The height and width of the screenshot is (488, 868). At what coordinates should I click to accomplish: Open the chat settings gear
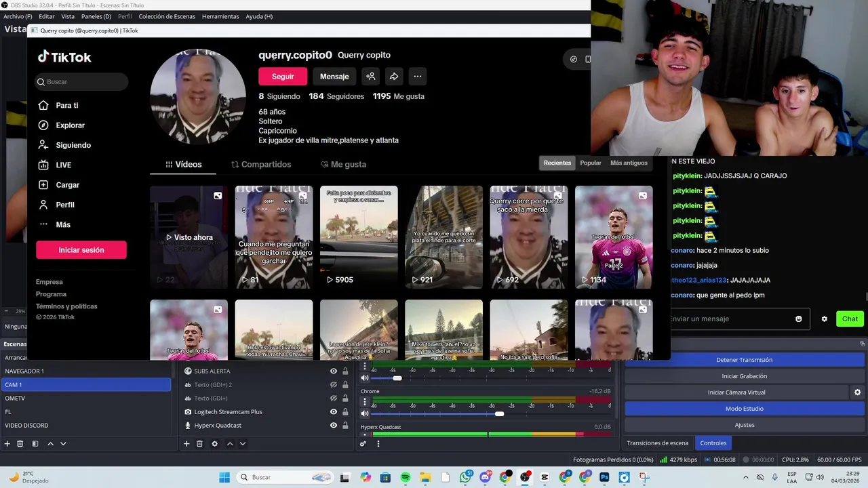coord(825,319)
